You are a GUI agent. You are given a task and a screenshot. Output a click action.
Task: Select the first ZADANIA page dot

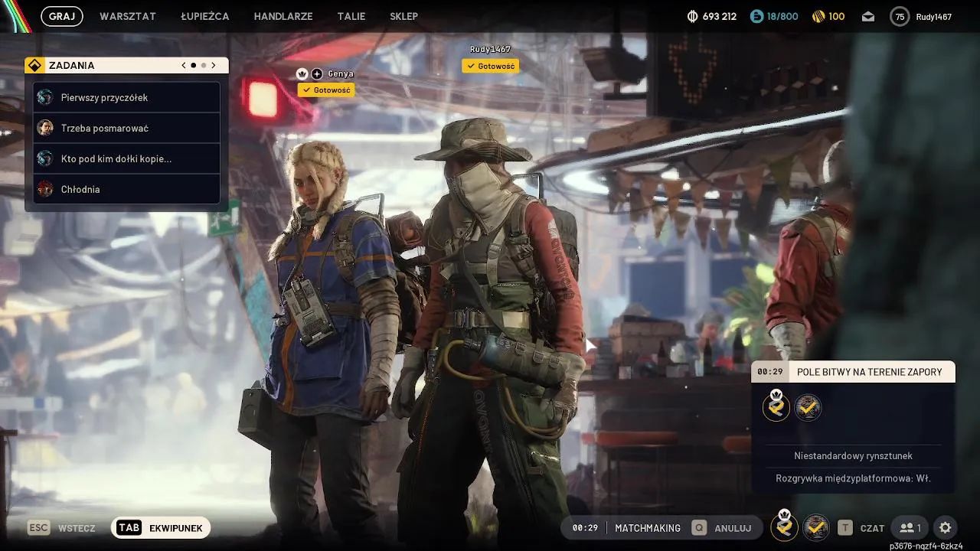click(193, 65)
